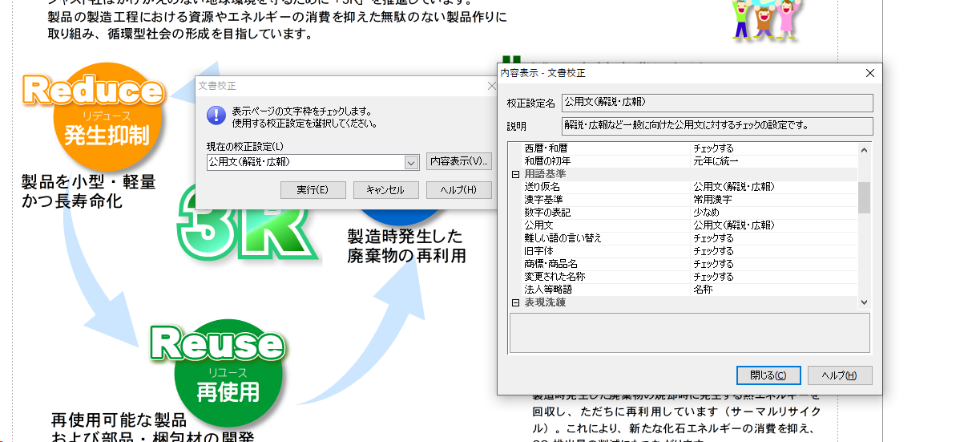Open ヘルプ(H) in the 内容表示 window

840,375
